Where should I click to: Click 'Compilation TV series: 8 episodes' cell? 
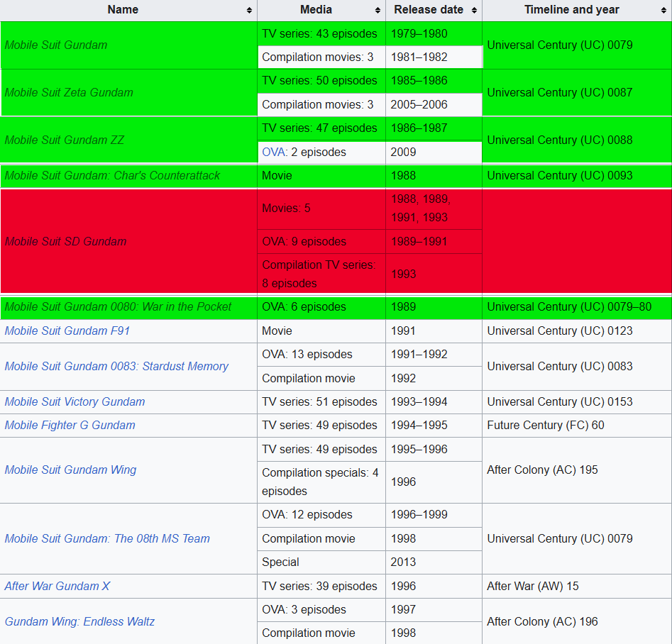tap(321, 274)
